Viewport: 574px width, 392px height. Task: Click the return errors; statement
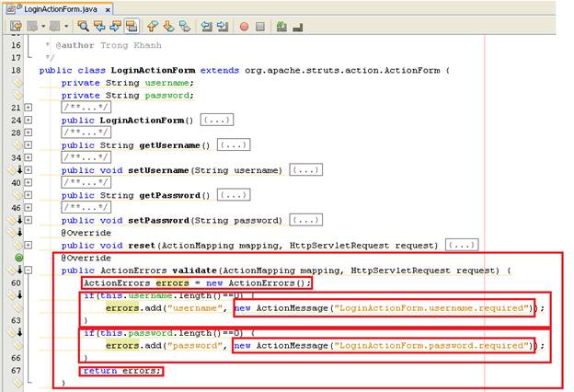122,371
